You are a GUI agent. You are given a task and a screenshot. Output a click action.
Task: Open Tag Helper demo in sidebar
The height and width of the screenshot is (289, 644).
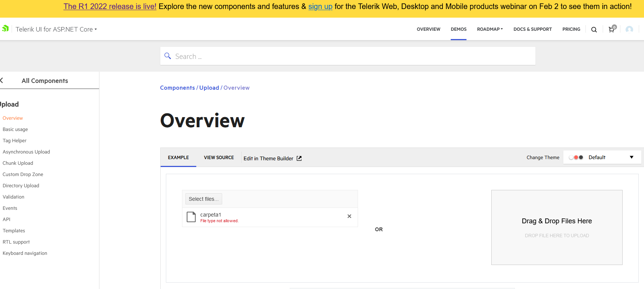(15, 141)
